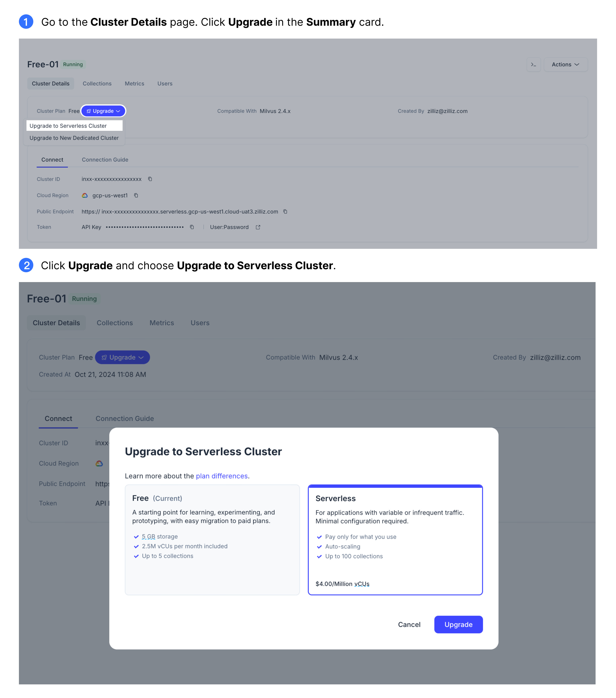The height and width of the screenshot is (698, 616).
Task: Click the Cluster Details tab
Action: click(50, 83)
